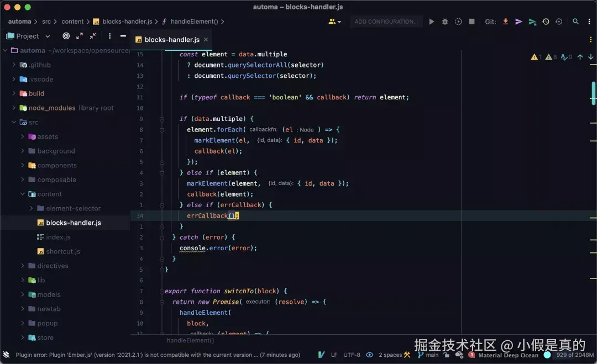Close the blocks-handler.js tab
The height and width of the screenshot is (364, 597).
tap(206, 40)
